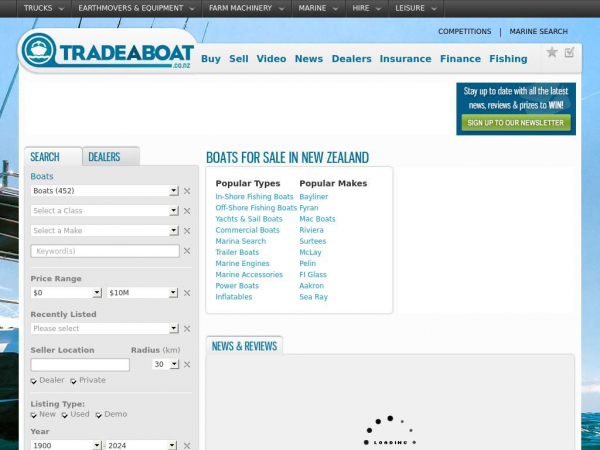
Task: Click the checklist edit icon beside star
Action: pos(569,52)
